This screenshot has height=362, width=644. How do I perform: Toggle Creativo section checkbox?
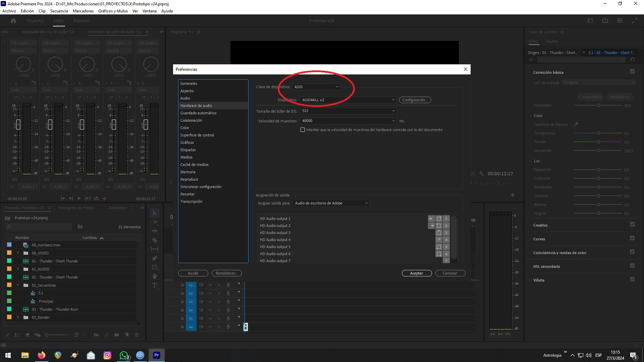[632, 225]
